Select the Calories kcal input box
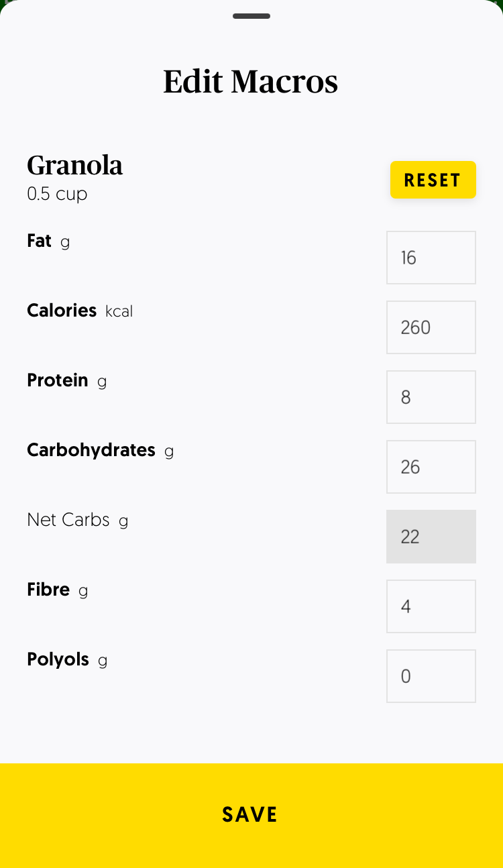The height and width of the screenshot is (868, 503). [431, 327]
